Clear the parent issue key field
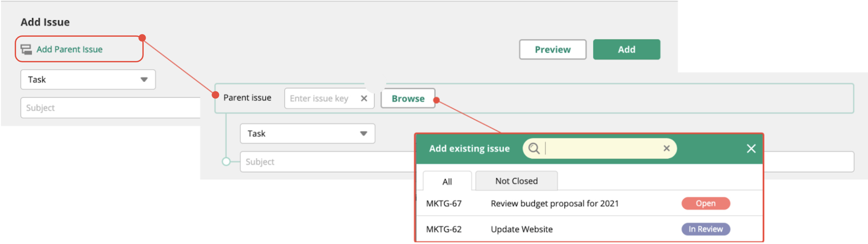Image resolution: width=868 pixels, height=244 pixels. click(x=364, y=98)
